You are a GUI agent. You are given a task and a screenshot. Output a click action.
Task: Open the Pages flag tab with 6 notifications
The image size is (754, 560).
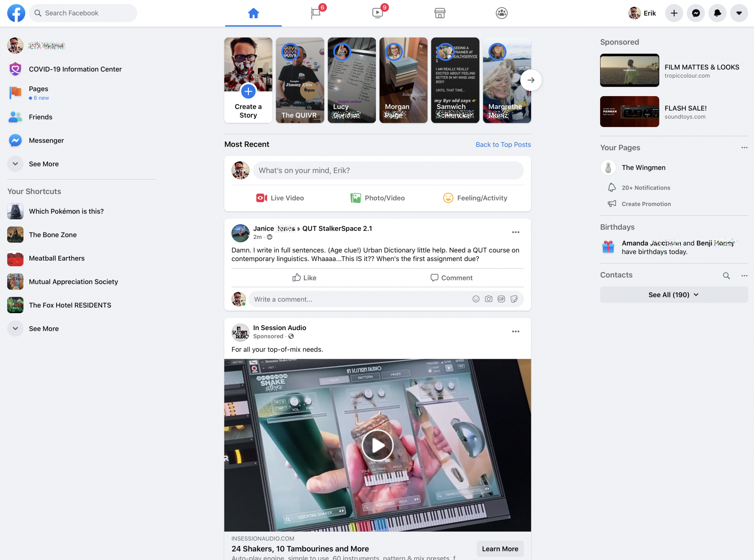(316, 13)
